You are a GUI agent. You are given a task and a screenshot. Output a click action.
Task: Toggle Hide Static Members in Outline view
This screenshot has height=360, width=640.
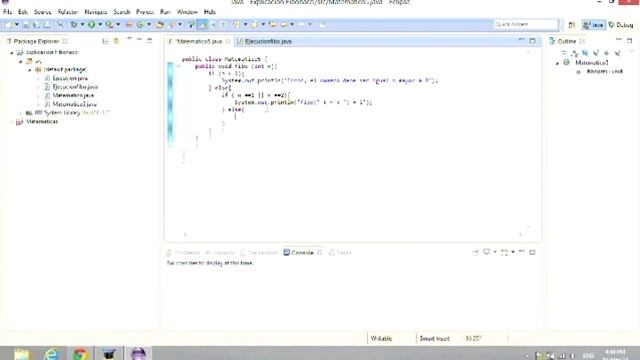[596, 53]
